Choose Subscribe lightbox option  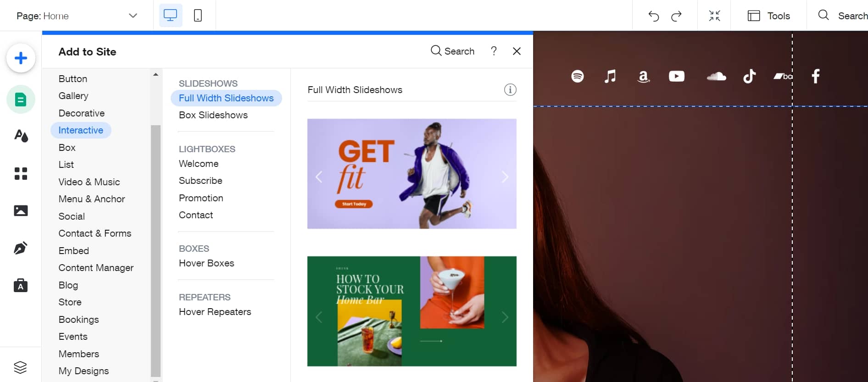pos(200,181)
